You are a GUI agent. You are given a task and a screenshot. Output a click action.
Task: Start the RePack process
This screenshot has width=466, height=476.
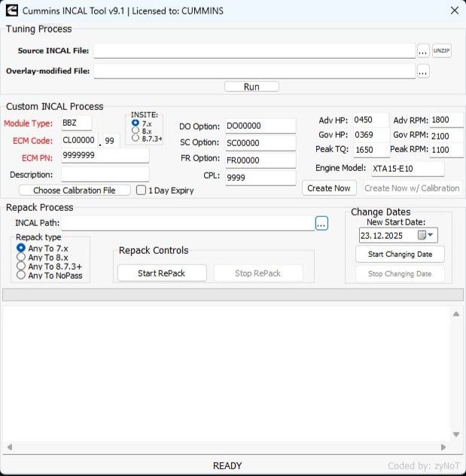(161, 273)
